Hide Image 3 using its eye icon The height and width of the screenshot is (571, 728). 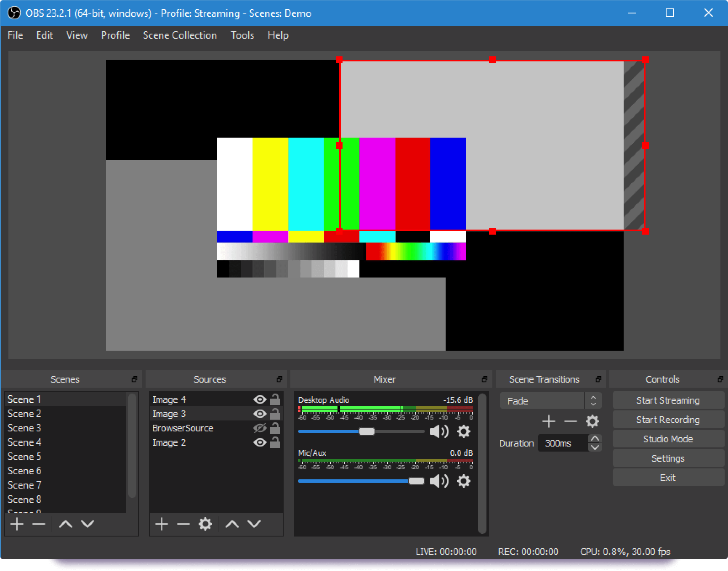click(260, 414)
